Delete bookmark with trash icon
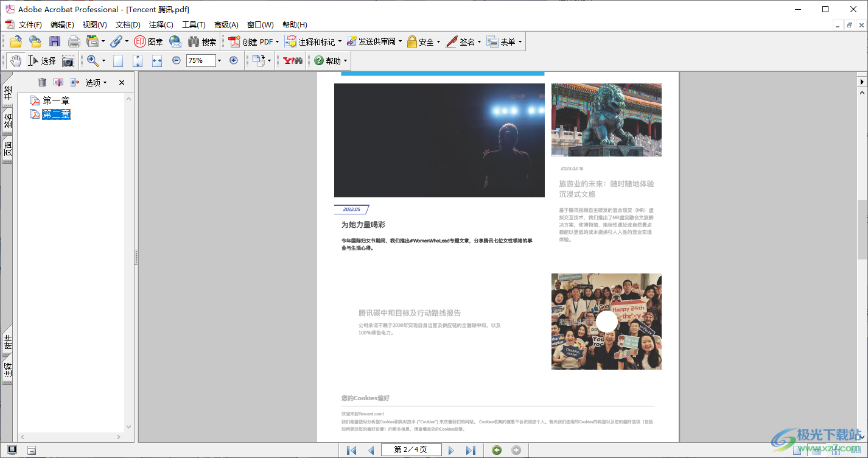 point(42,82)
